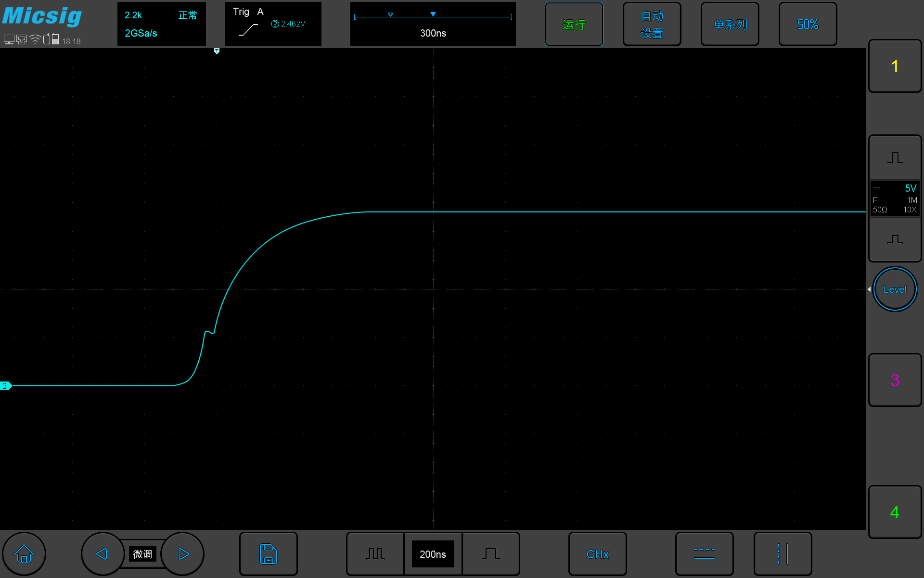The height and width of the screenshot is (578, 924).
Task: Click the Single sequence button
Action: tap(730, 24)
